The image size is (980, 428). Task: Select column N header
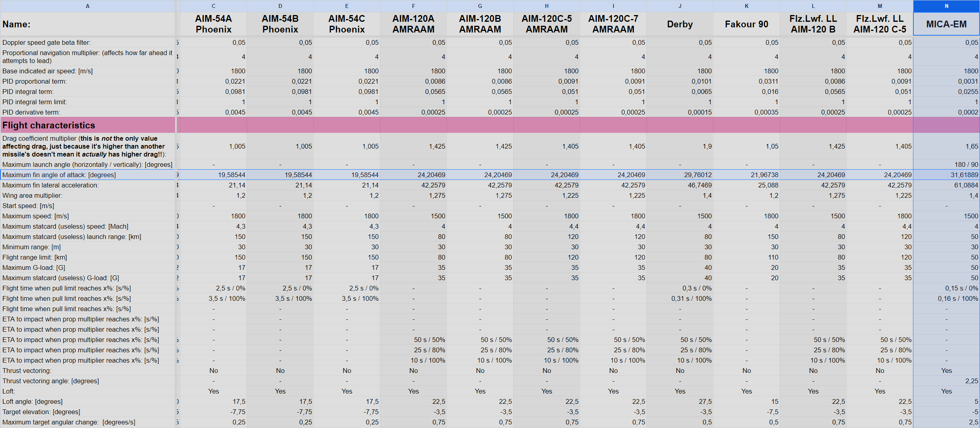tap(946, 6)
